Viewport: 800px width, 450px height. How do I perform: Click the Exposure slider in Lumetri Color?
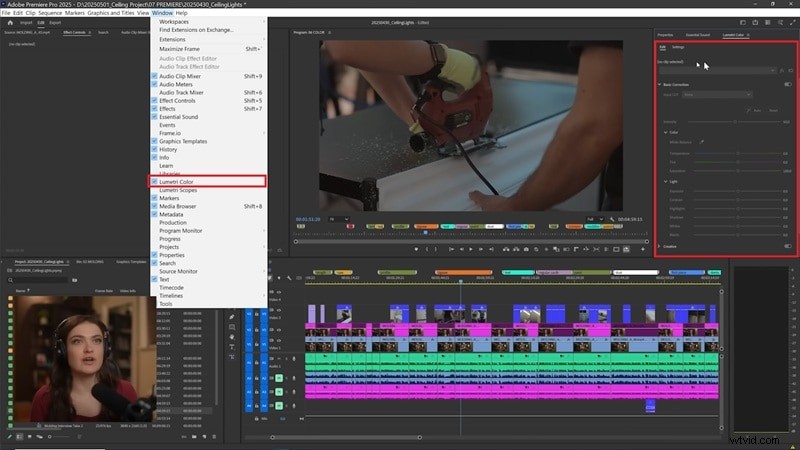coord(738,191)
